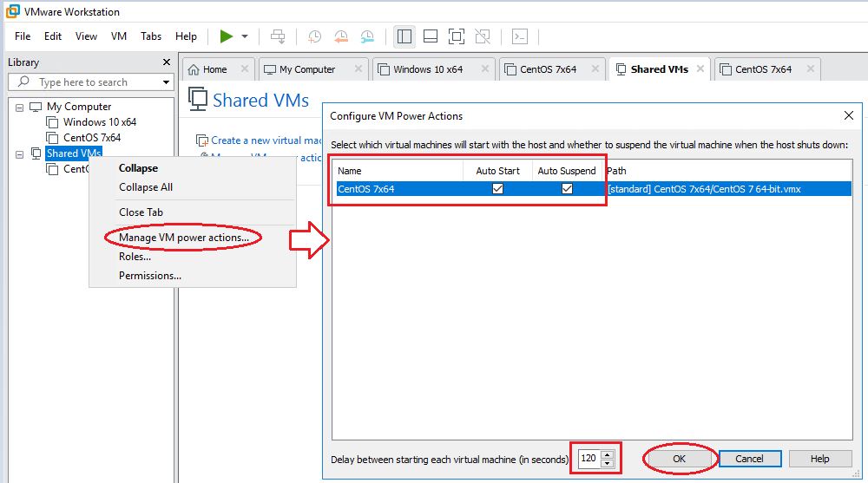Click the Windows 10 x64 VM tree icon
The height and width of the screenshot is (483, 868).
coord(52,122)
